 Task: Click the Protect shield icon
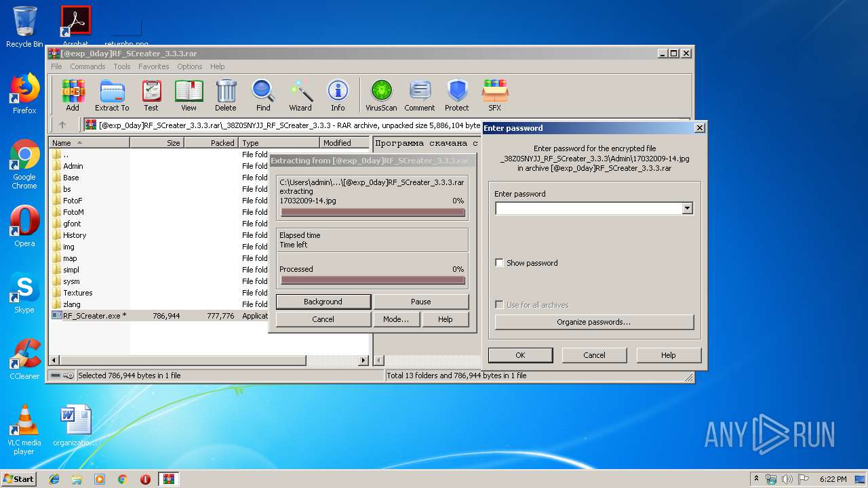[457, 95]
